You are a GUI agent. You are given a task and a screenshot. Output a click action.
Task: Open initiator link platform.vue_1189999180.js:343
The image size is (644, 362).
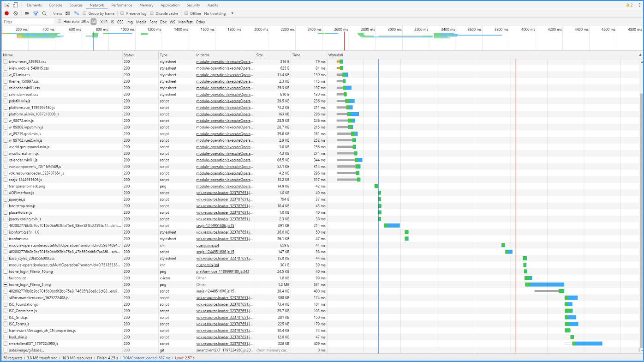(223, 271)
